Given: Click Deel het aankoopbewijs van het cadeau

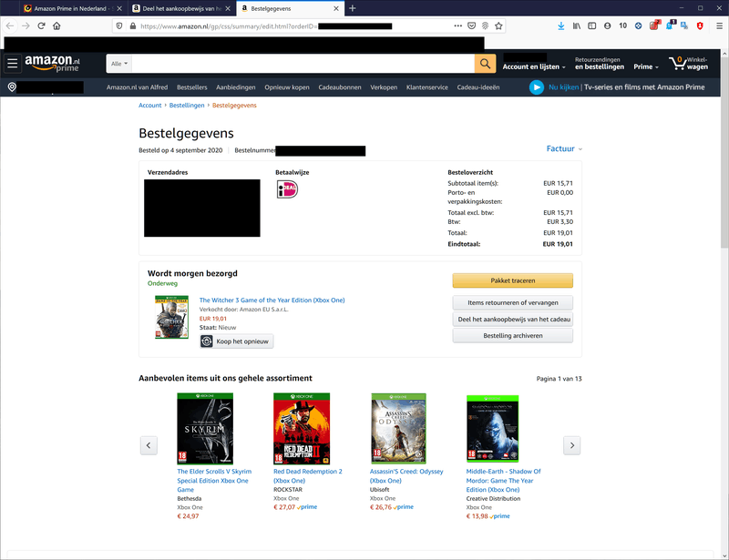Looking at the screenshot, I should click(513, 320).
